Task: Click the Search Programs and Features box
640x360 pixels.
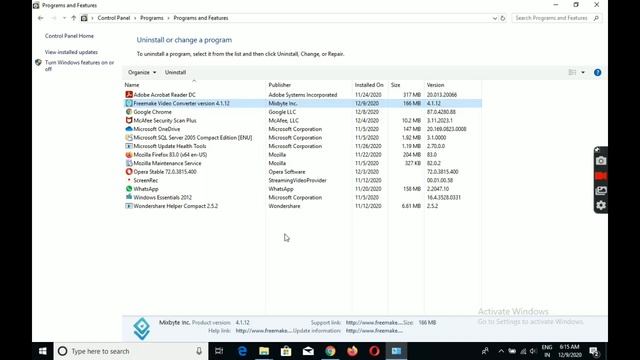Action: 556,18
